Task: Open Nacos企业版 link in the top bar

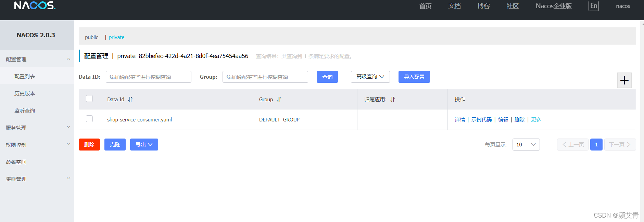Action: pyautogui.click(x=554, y=6)
